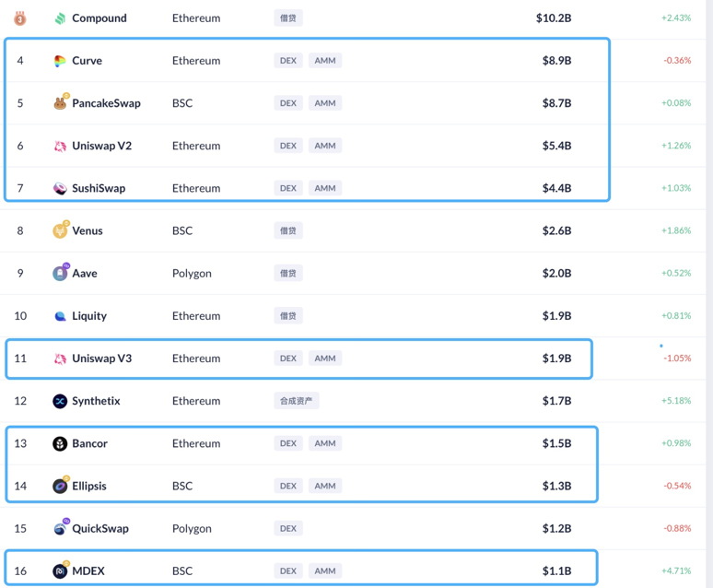Click the Venus protocol logo icon
Viewport: 713px width, 588px height.
pos(60,230)
